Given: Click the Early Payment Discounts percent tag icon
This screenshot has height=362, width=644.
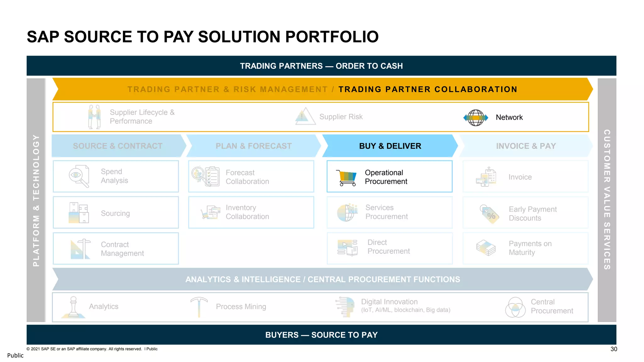Looking at the screenshot, I should tap(489, 214).
